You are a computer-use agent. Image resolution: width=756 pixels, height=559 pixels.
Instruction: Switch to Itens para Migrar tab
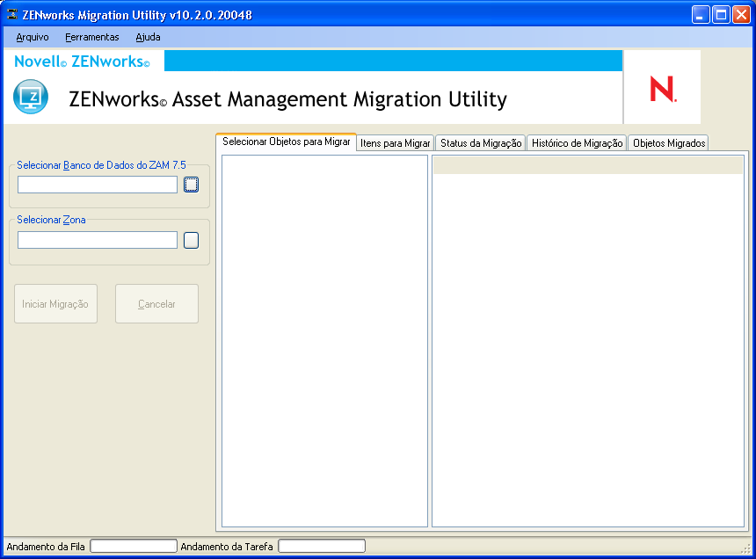(396, 143)
